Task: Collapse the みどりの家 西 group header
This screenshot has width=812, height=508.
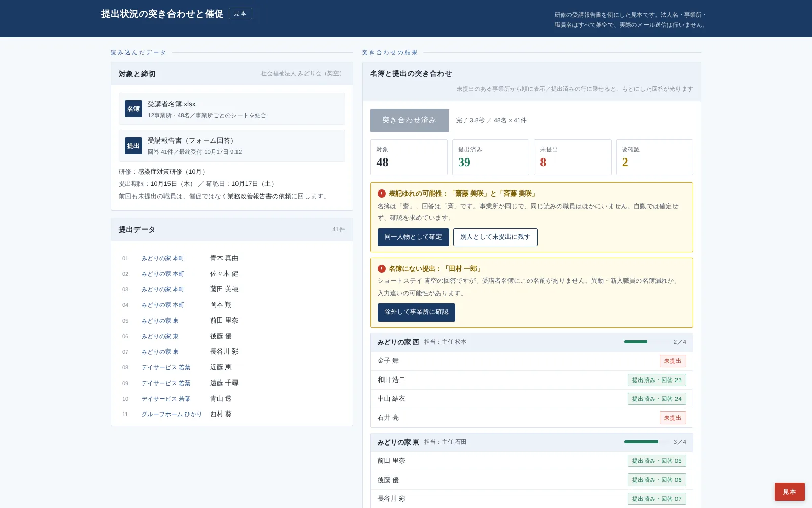Action: pyautogui.click(x=531, y=342)
